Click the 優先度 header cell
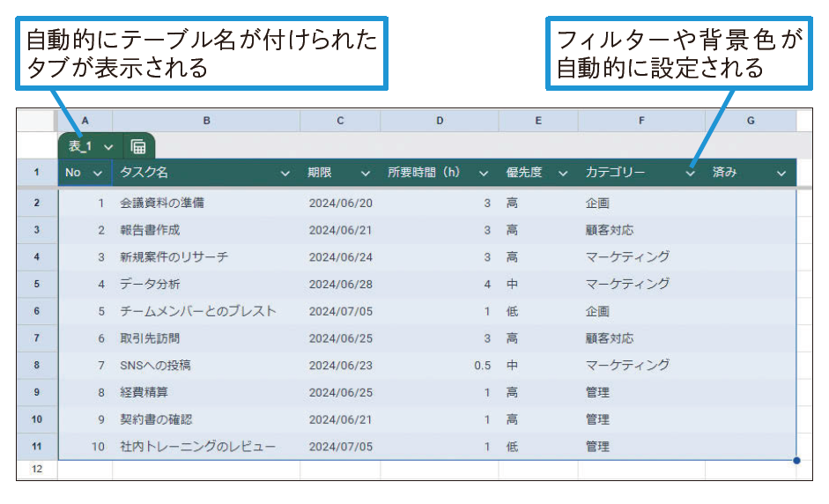The image size is (829, 504). (538, 173)
